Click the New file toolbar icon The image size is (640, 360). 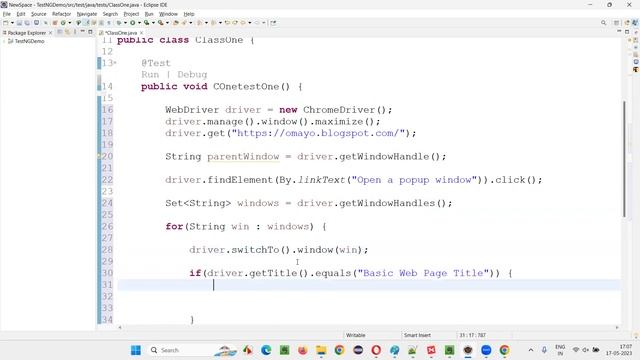pyautogui.click(x=6, y=23)
